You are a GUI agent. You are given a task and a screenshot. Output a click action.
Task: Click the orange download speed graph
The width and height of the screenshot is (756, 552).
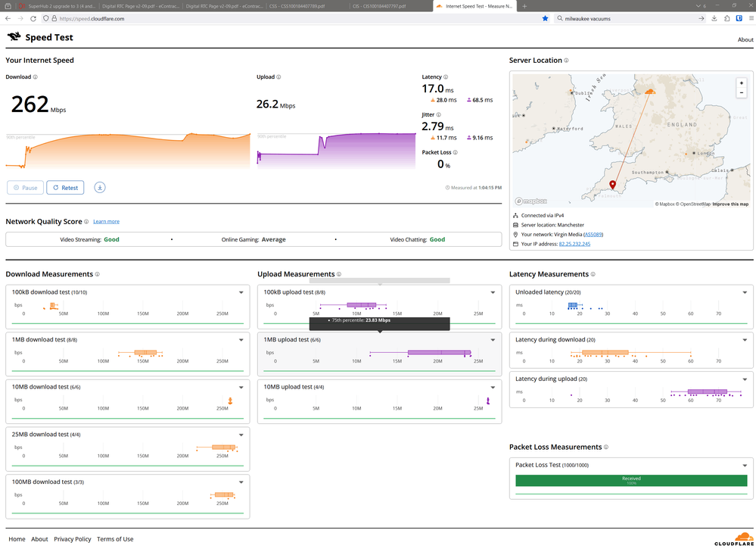128,151
